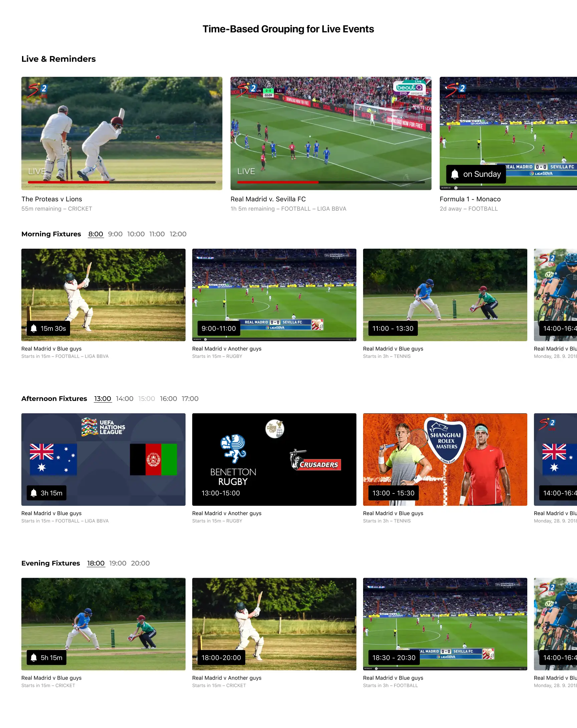Click the Benetton Rugby lion logo
The image size is (577, 728).
pos(233,448)
